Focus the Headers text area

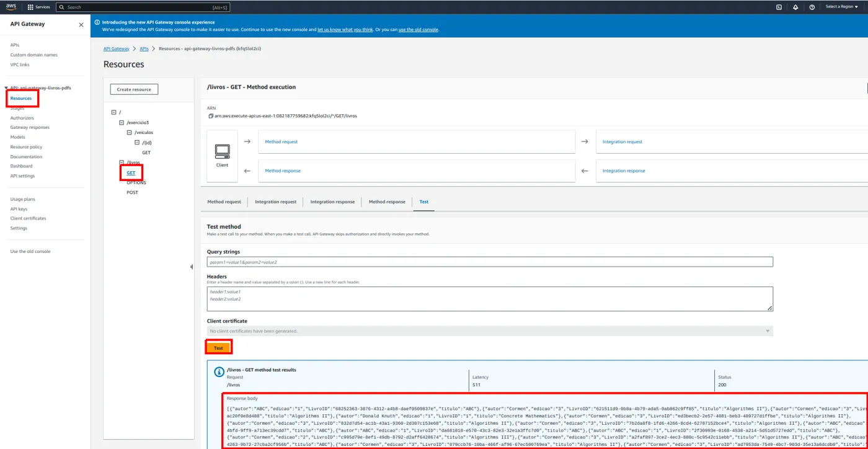[x=490, y=299]
